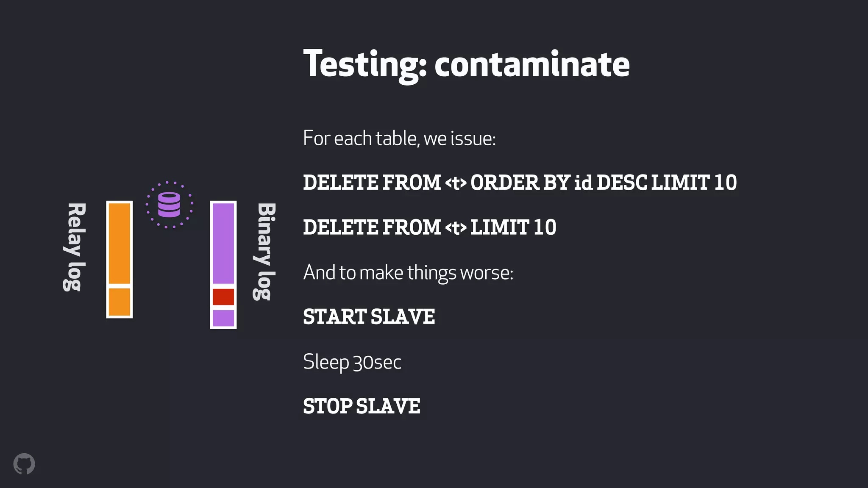
Task: Select the DELETE FROM <t> LIMIT 10 line
Action: [430, 227]
